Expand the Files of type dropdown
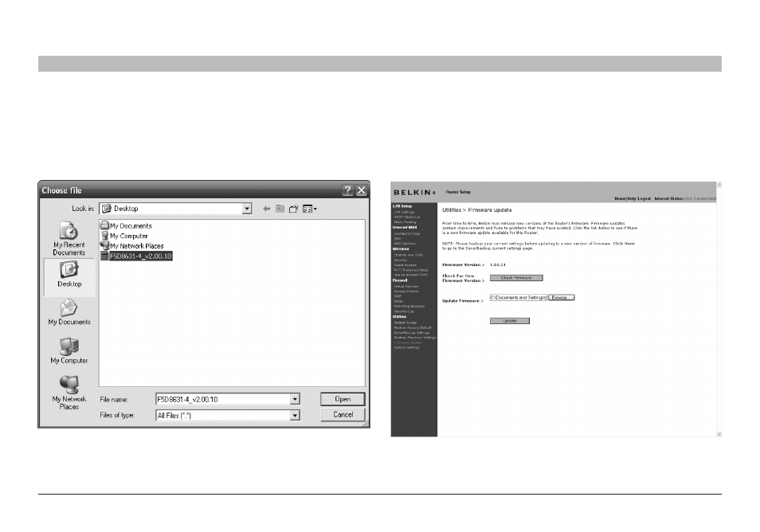Viewport: 760px width, 532px height. tap(295, 415)
